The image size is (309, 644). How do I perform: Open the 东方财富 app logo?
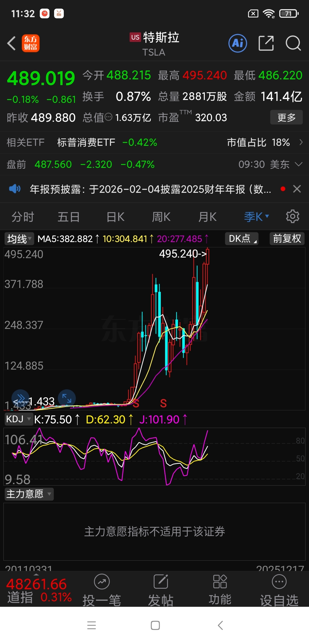pyautogui.click(x=31, y=43)
